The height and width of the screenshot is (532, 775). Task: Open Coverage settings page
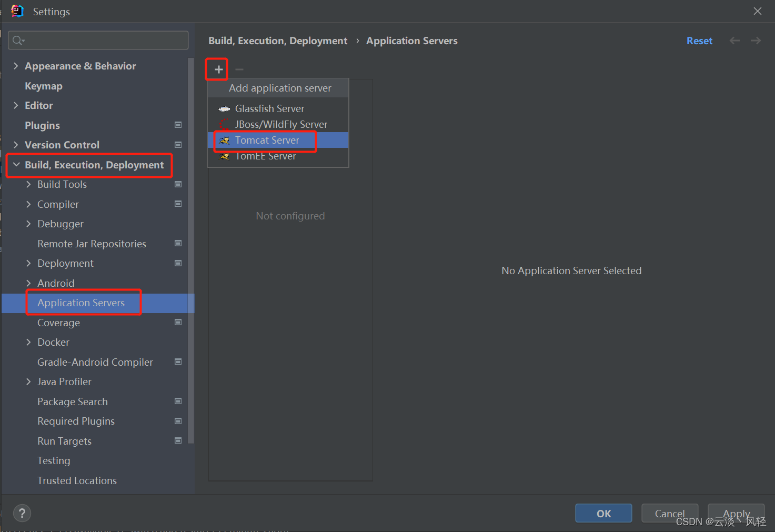tap(58, 323)
